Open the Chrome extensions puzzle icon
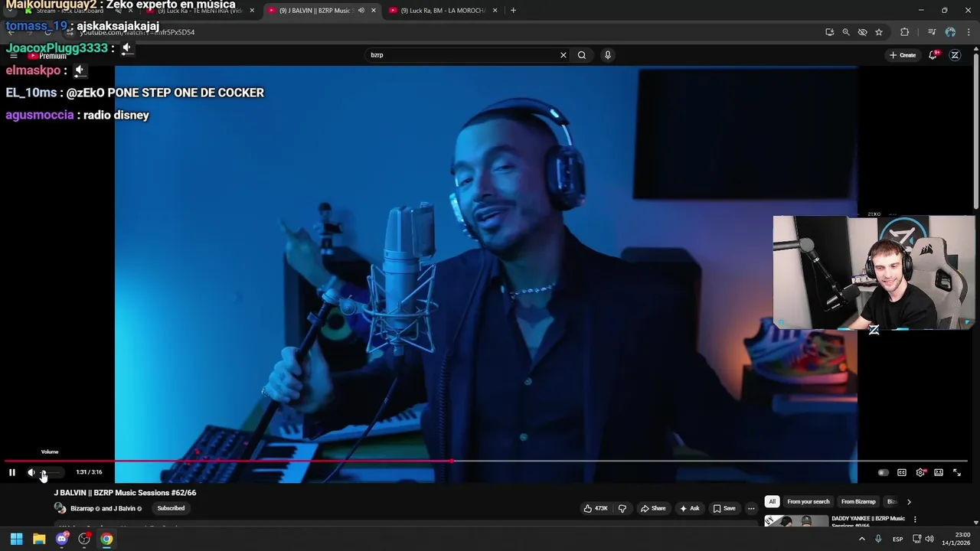980x551 pixels. click(x=905, y=32)
